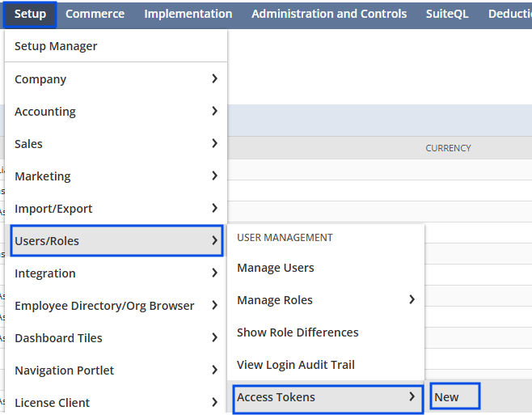Screen dimensions: 532x415
Task: Choose View Login Audit Trail
Action: 326,365
